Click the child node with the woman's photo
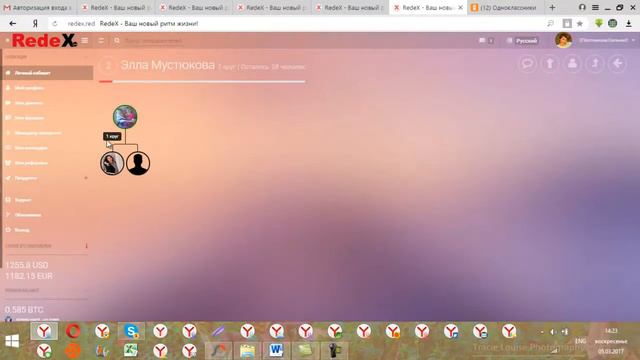 point(112,163)
